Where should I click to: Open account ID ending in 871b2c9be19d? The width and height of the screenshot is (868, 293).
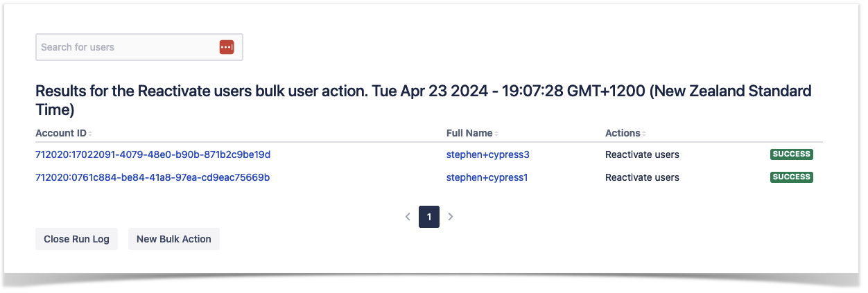coord(153,154)
